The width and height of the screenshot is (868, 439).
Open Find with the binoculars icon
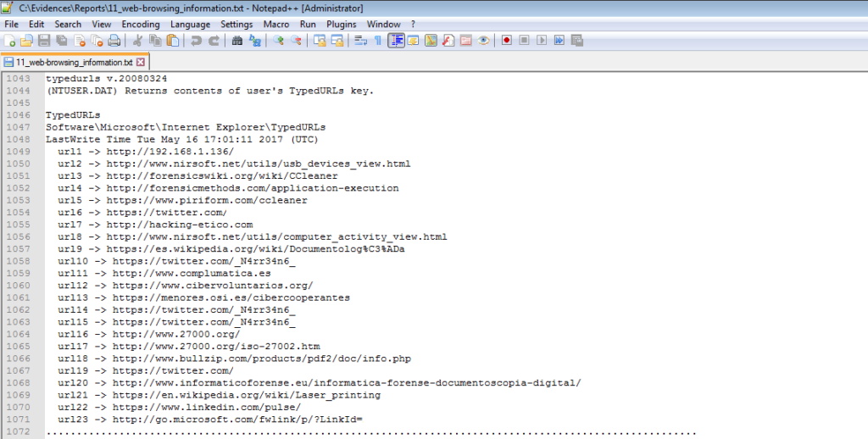(237, 40)
